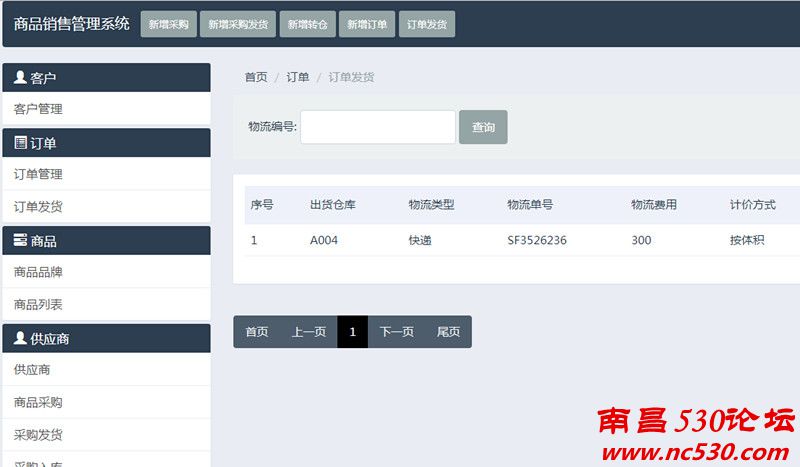Click the 订单 breadcrumb link

[298, 77]
